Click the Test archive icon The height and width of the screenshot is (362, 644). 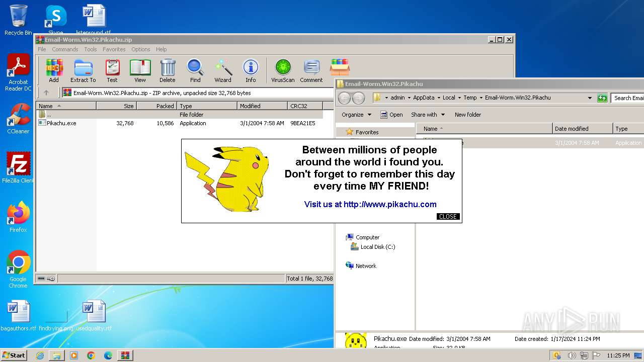112,70
